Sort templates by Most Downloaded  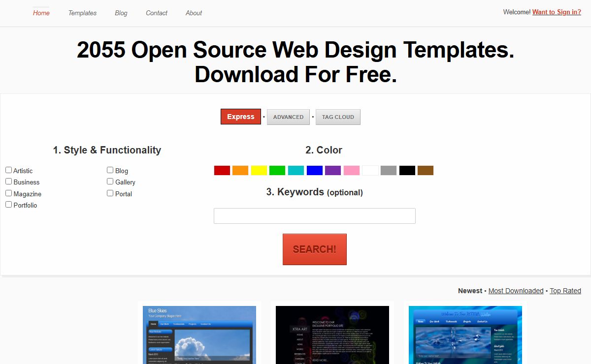[516, 291]
